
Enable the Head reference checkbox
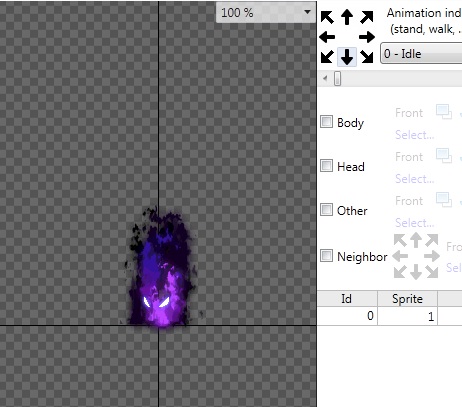coord(326,166)
